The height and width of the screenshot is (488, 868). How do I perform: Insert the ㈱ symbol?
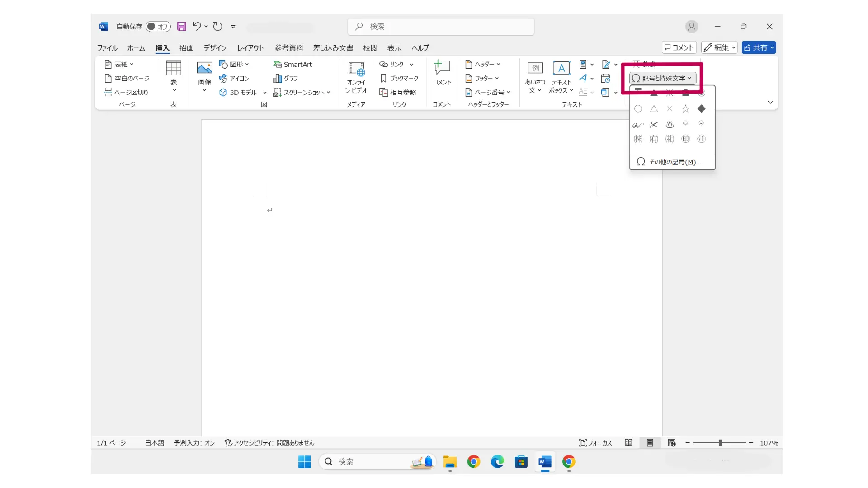point(638,139)
